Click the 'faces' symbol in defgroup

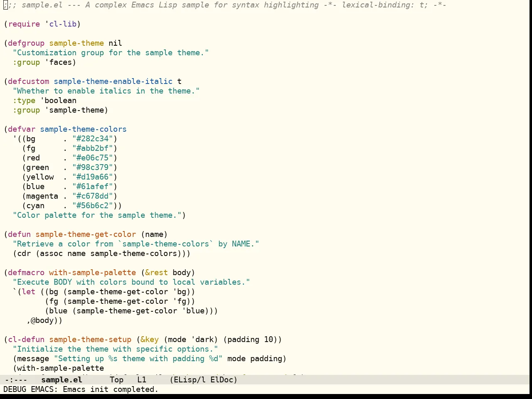(60, 62)
